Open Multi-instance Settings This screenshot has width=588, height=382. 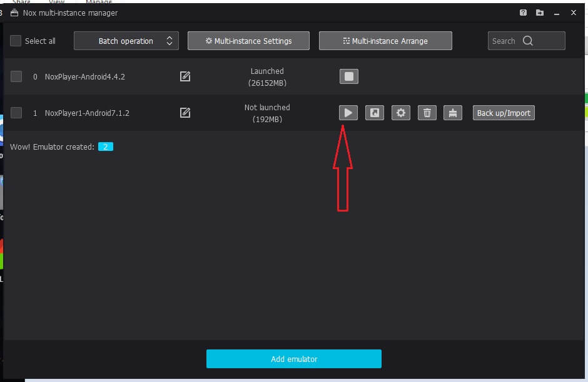pos(248,41)
